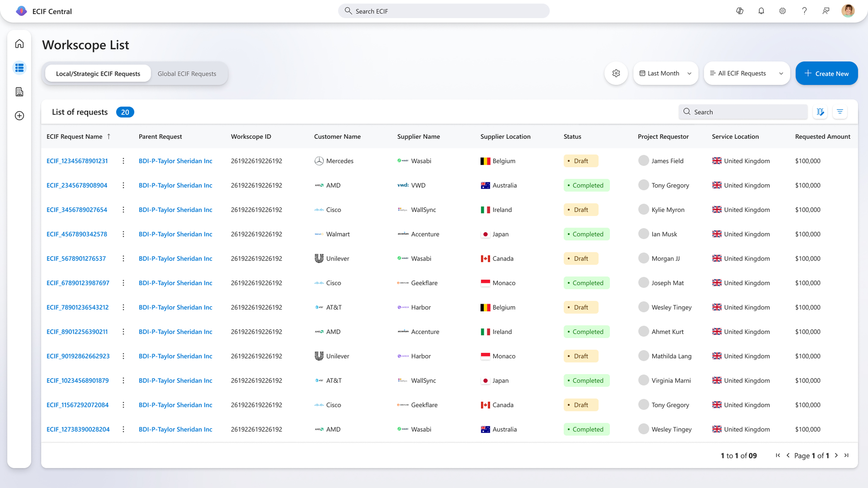Open the ECIF_3456789027654 request link
This screenshot has height=488, width=868.
[77, 210]
